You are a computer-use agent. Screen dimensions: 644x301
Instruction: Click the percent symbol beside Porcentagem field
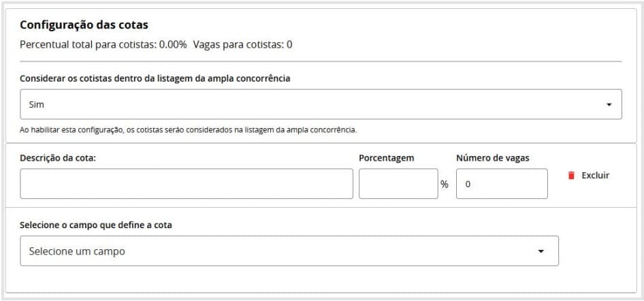[x=445, y=185]
